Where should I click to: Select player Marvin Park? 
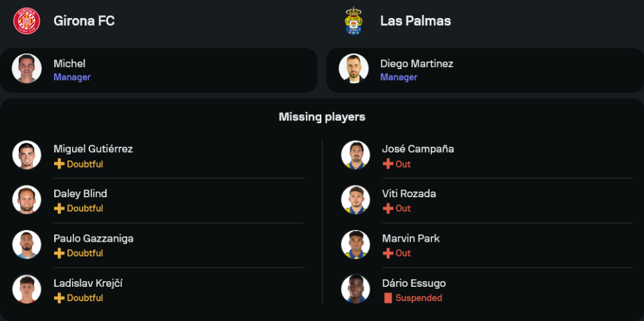[x=411, y=238]
